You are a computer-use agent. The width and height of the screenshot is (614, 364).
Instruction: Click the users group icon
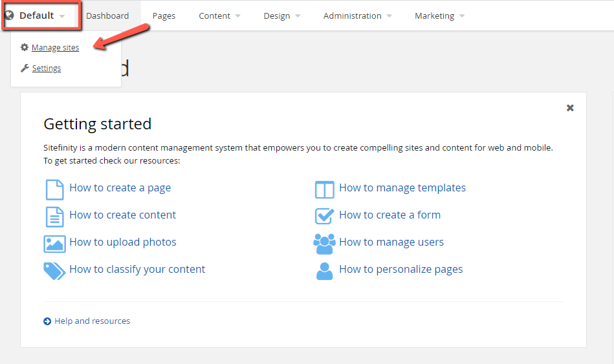click(x=324, y=244)
